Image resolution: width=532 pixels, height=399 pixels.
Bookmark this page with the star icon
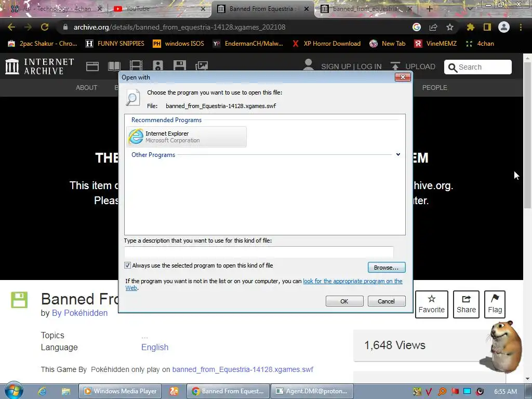point(450,27)
